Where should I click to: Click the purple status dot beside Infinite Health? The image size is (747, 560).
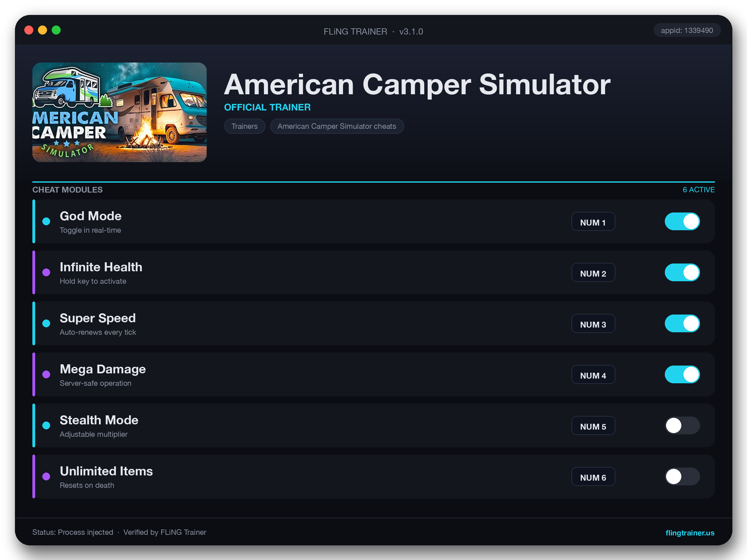46,273
